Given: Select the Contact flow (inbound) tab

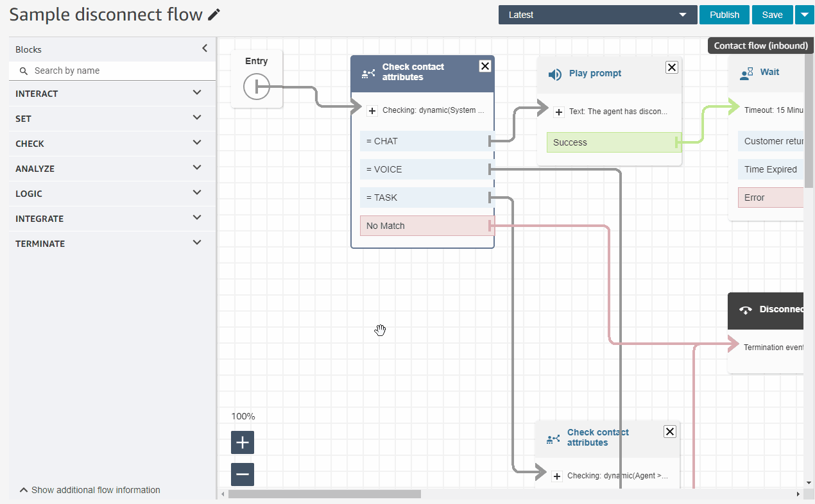Looking at the screenshot, I should click(760, 45).
